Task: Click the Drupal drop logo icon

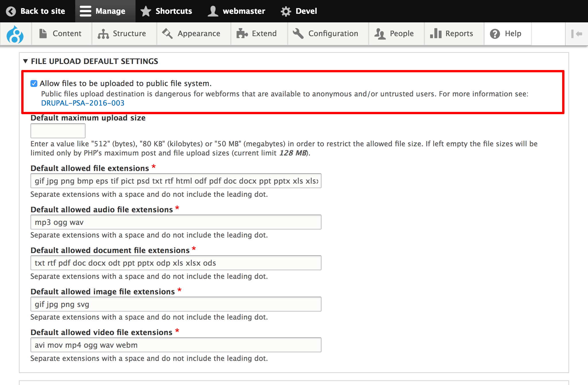Action: [x=15, y=34]
